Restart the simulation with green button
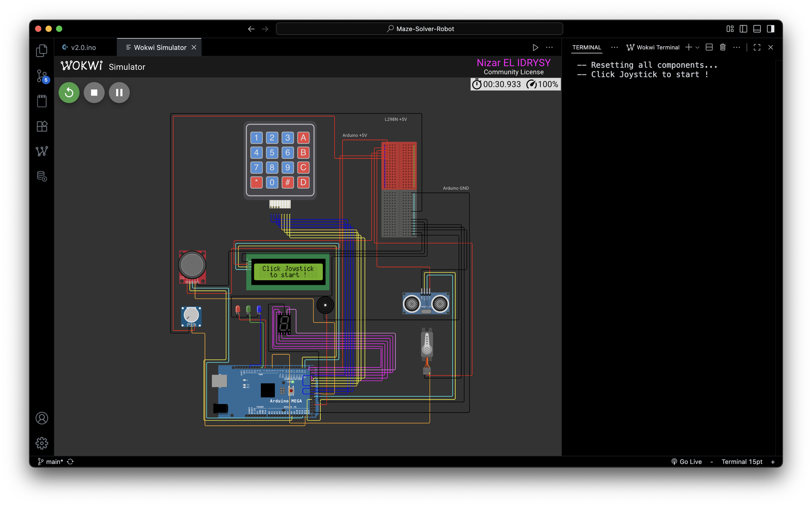The image size is (812, 506). (69, 92)
